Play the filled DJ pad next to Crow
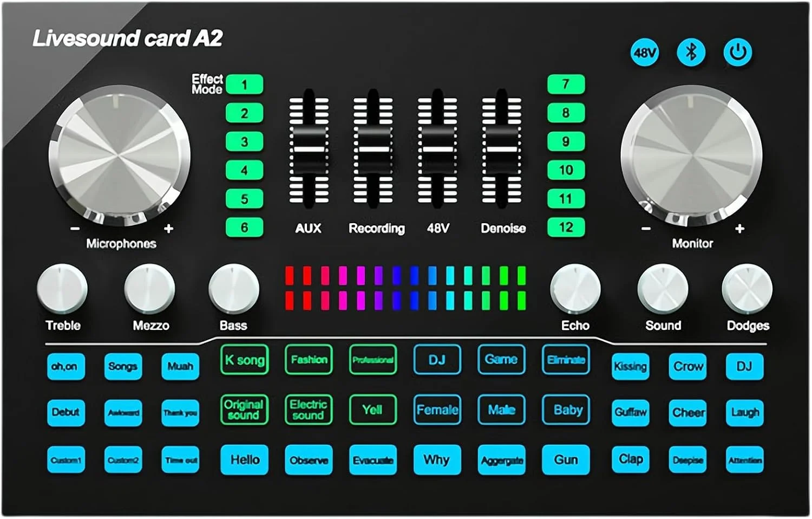The image size is (812, 519). [x=745, y=367]
